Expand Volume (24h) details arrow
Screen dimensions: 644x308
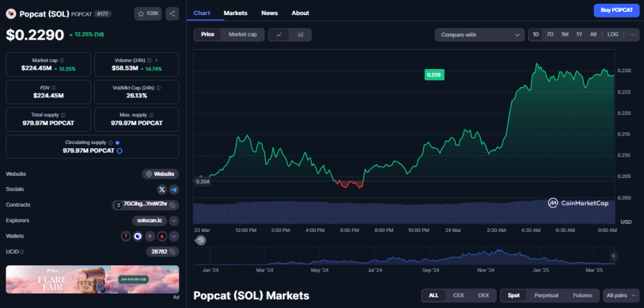tap(157, 60)
